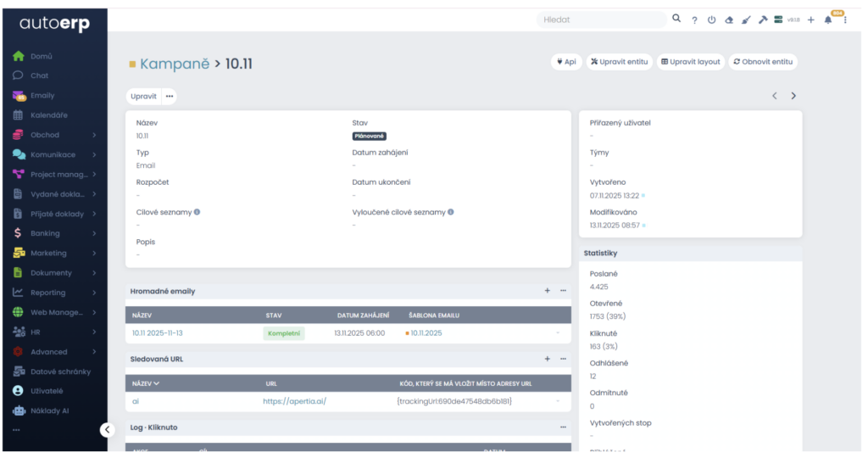Open the dropdown next to Upravit
Image resolution: width=868 pixels, height=458 pixels.
170,97
